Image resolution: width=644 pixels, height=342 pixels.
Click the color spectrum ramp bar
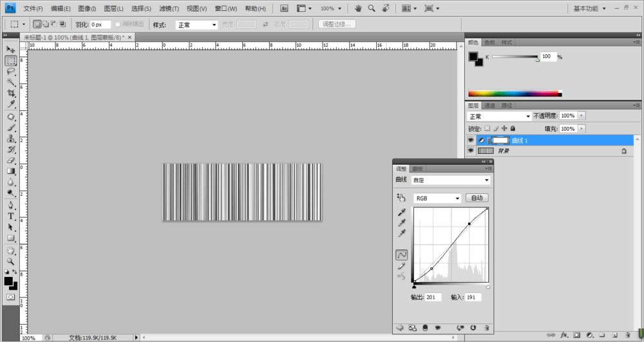(514, 93)
